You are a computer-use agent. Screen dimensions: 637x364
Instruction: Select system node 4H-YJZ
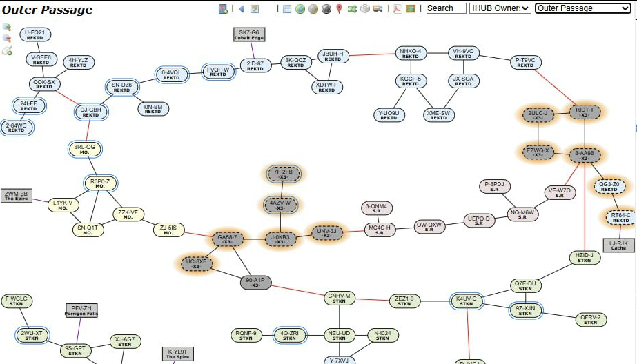(79, 62)
